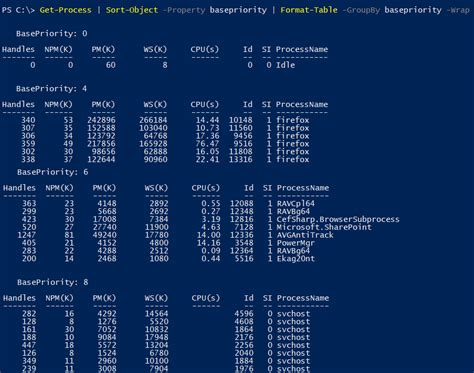Click firefox process Id 11808
This screenshot has width=474, height=373.
pyautogui.click(x=241, y=152)
